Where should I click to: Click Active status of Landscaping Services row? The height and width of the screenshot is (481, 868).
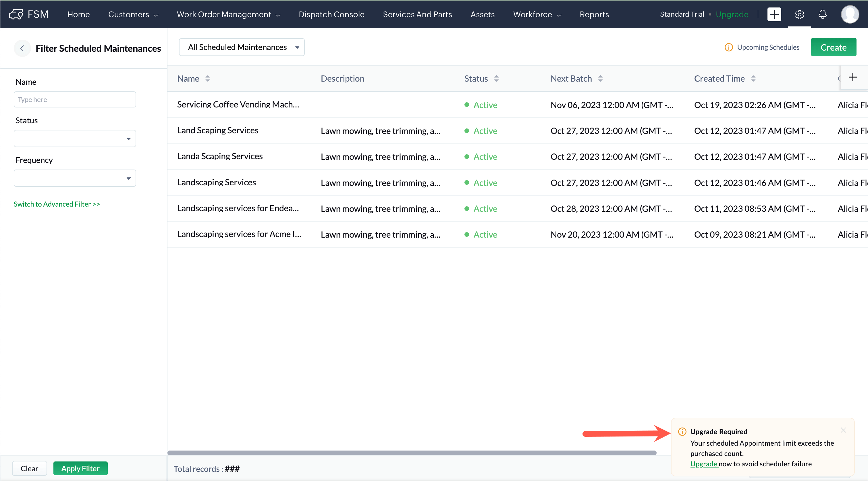pyautogui.click(x=481, y=183)
